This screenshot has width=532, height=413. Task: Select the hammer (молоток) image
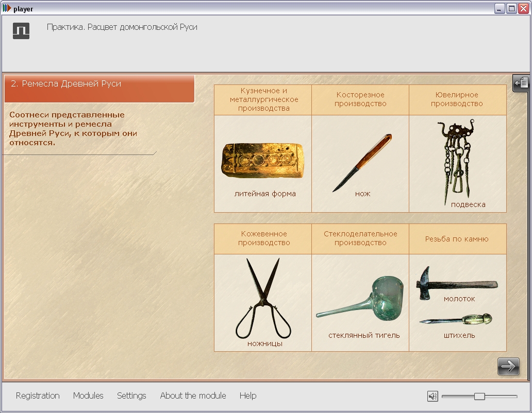click(457, 283)
